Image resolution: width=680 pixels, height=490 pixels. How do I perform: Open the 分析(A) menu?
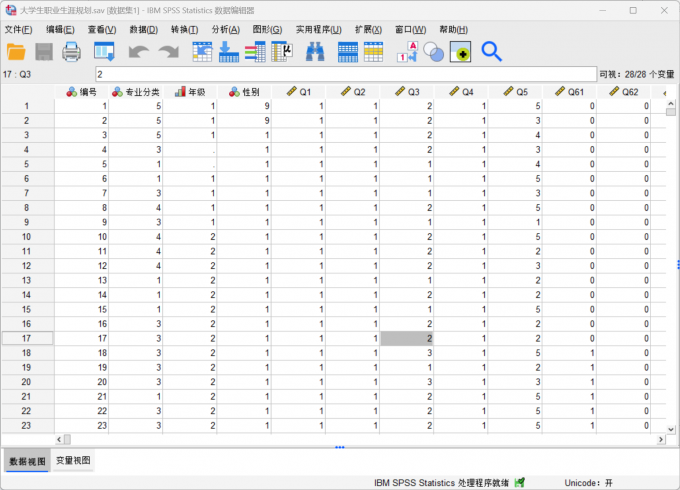pyautogui.click(x=226, y=29)
